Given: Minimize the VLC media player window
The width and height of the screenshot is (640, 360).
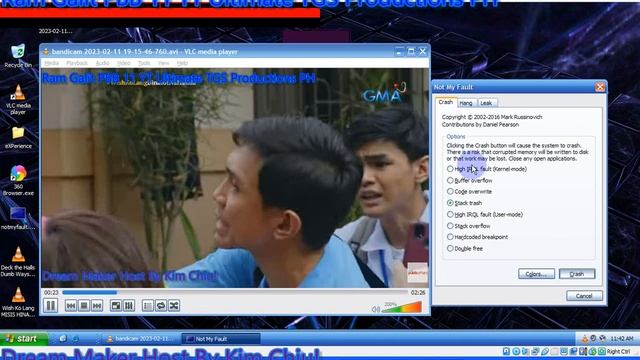Looking at the screenshot, I should pyautogui.click(x=399, y=51).
